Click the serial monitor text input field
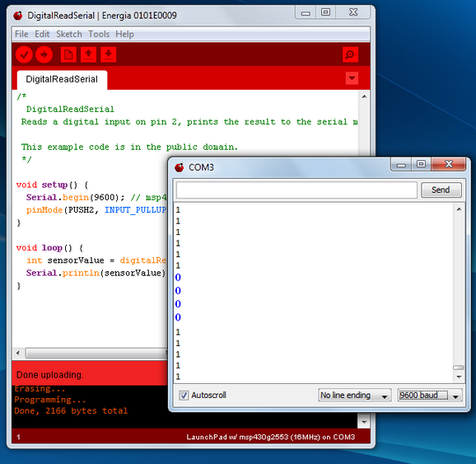This screenshot has width=476, height=464. pos(296,190)
